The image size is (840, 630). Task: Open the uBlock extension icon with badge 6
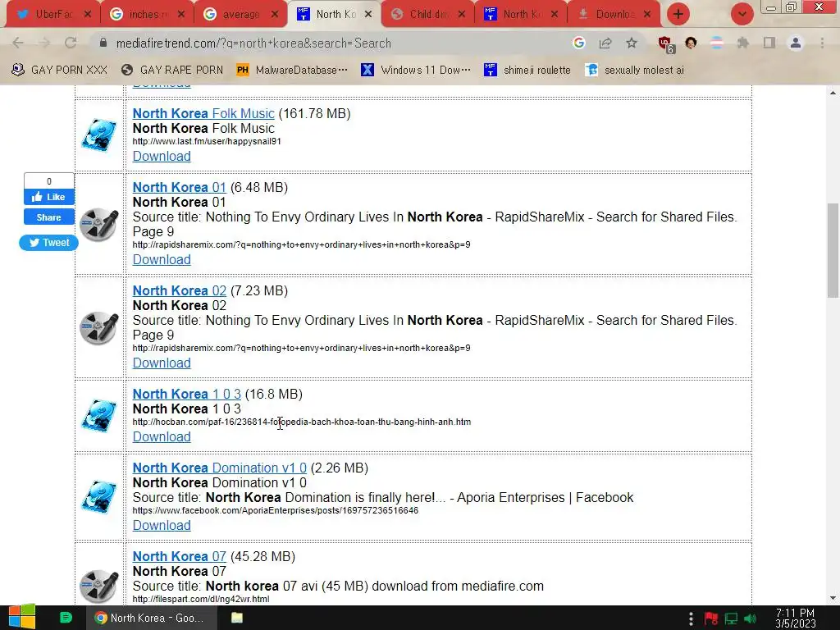tap(666, 44)
